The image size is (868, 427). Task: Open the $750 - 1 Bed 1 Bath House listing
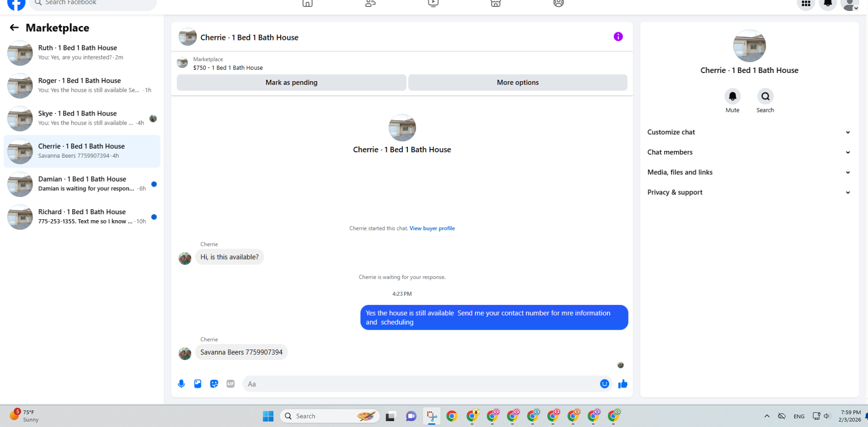(228, 67)
